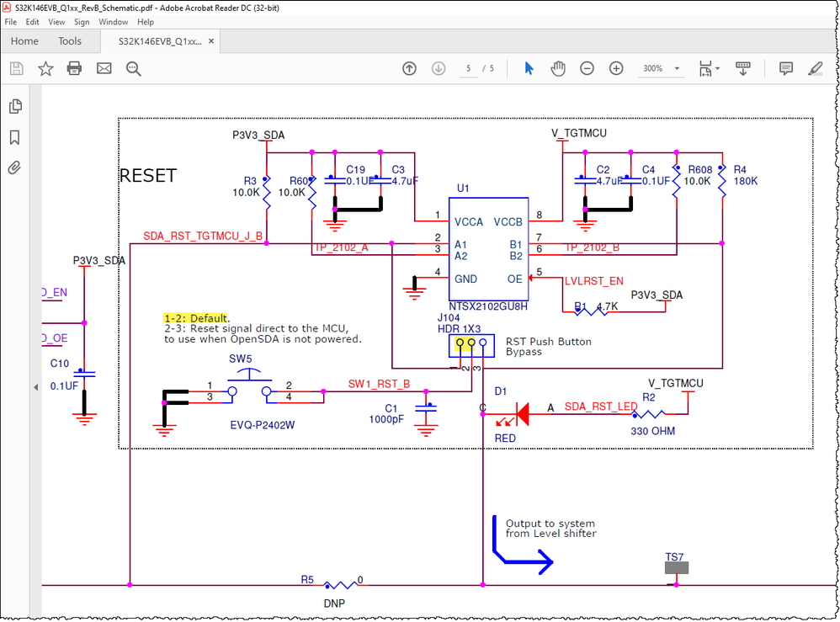Image resolution: width=840 pixels, height=622 pixels.
Task: Click the page number input field
Action: [468, 68]
